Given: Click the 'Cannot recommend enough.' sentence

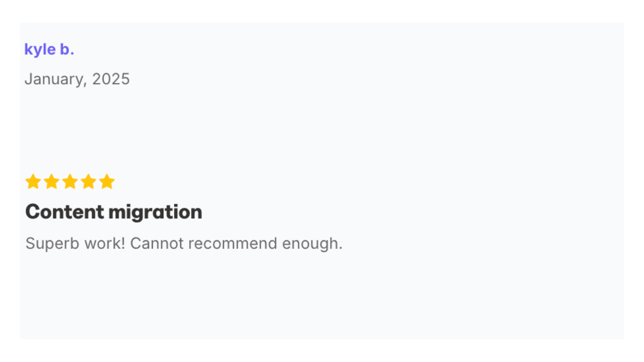Looking at the screenshot, I should (236, 243).
